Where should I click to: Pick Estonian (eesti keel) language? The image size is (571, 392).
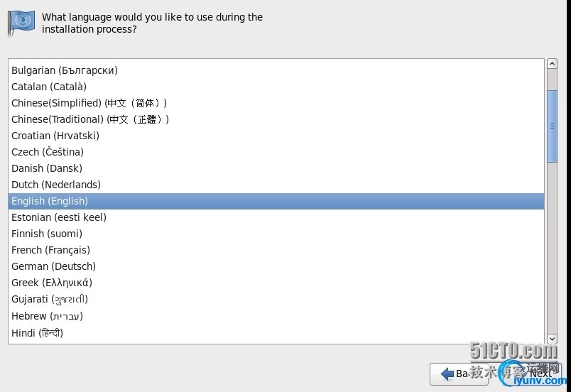59,217
